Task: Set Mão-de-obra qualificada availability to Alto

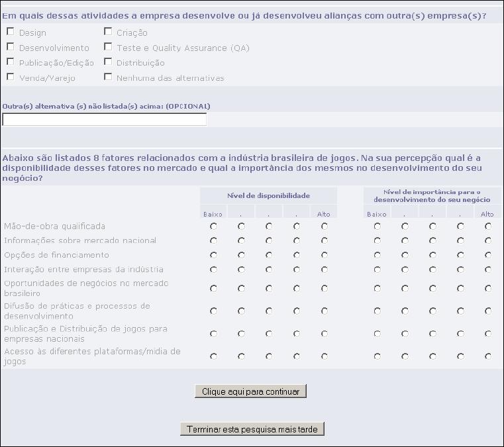Action: click(324, 226)
